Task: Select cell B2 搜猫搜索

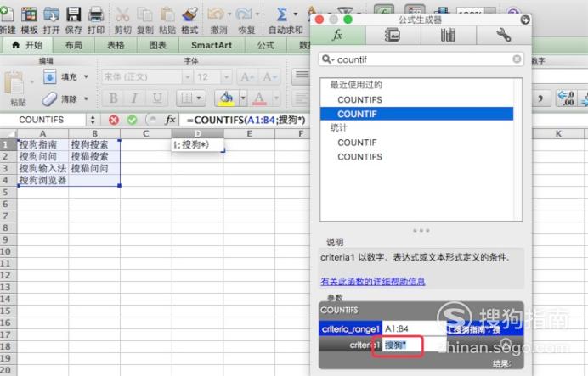Action: click(94, 156)
